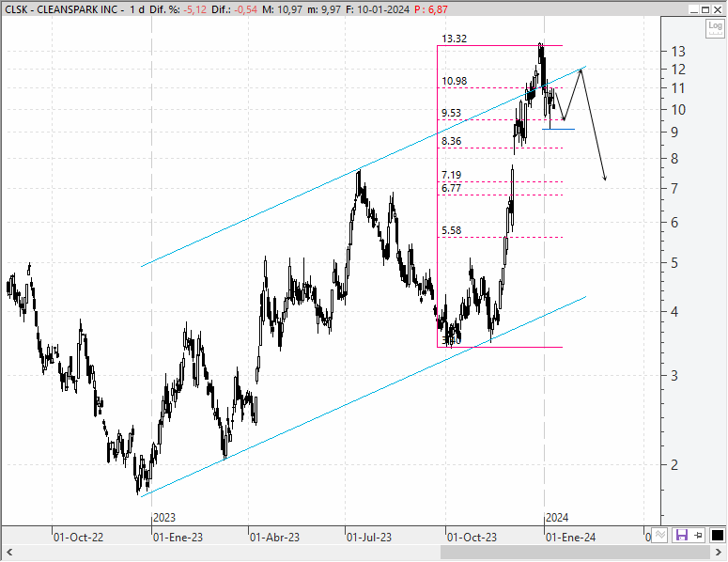Viewport: 728px width, 562px height.
Task: Click the 2 price axis label
Action: pos(675,464)
